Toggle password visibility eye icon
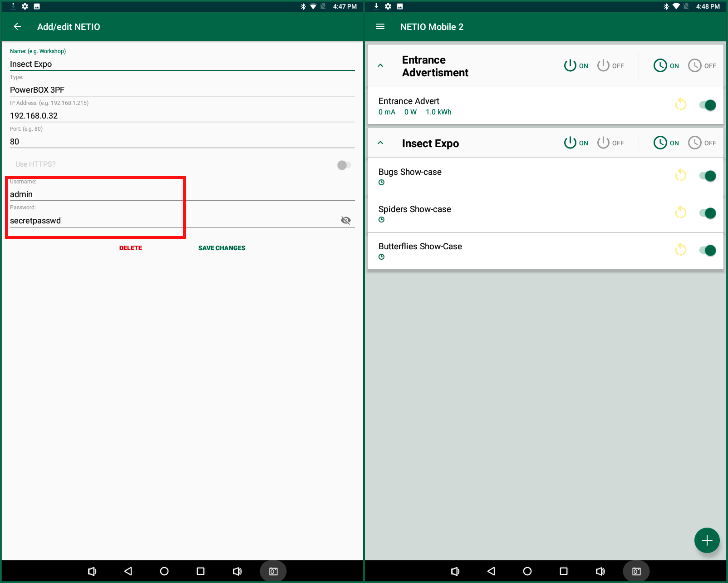 pos(346,220)
